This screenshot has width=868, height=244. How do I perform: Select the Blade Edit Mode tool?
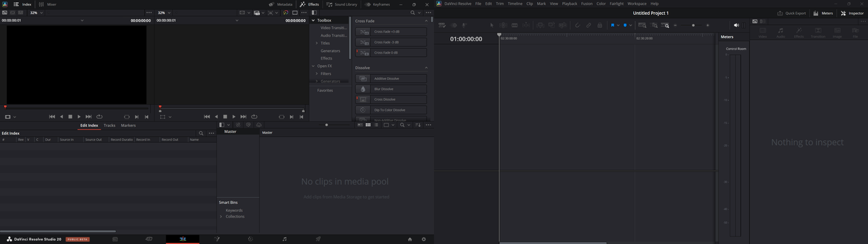pyautogui.click(x=515, y=25)
